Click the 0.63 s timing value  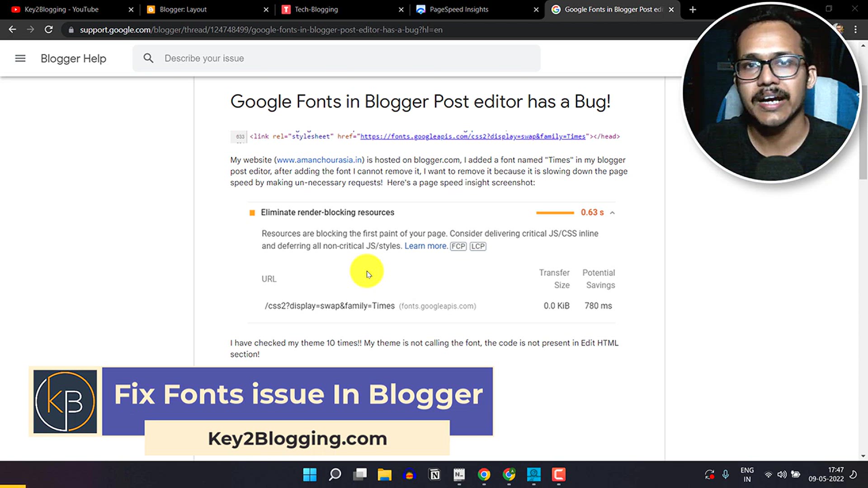(x=592, y=212)
